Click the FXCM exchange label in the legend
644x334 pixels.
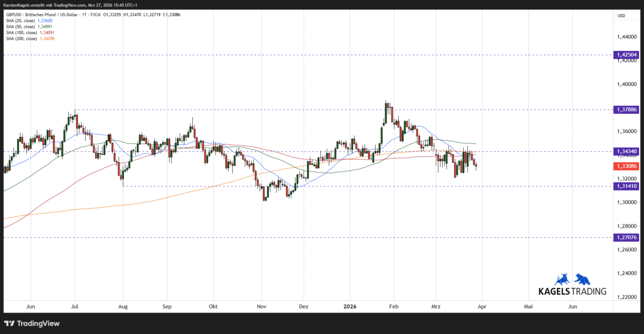tap(95, 14)
